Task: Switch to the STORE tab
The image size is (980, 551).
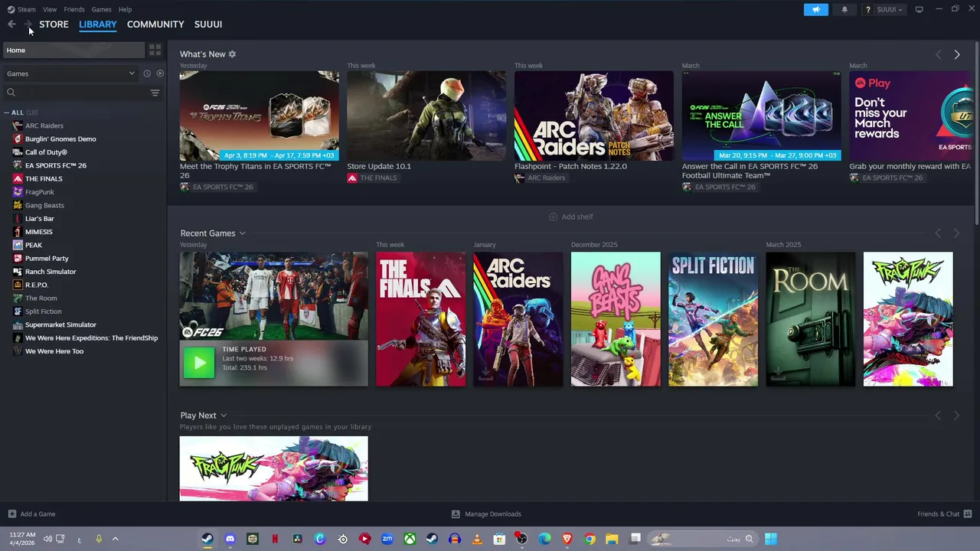Action: pyautogui.click(x=54, y=24)
